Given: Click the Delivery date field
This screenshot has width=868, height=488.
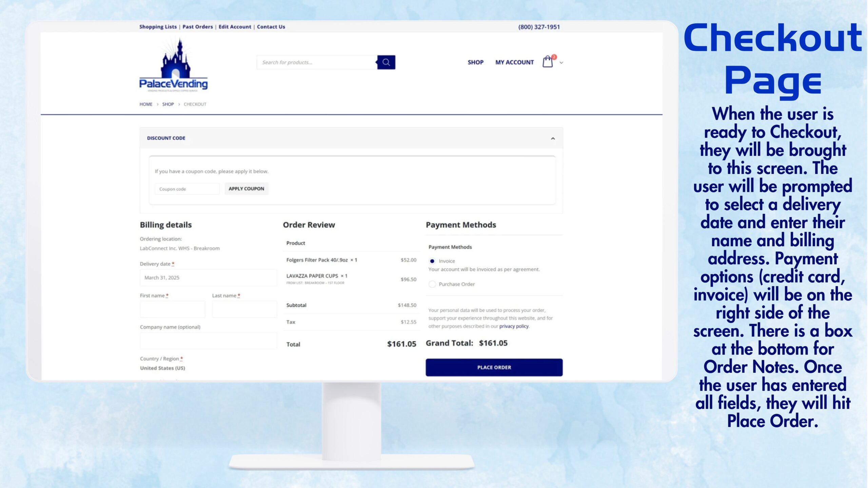Looking at the screenshot, I should pyautogui.click(x=208, y=278).
